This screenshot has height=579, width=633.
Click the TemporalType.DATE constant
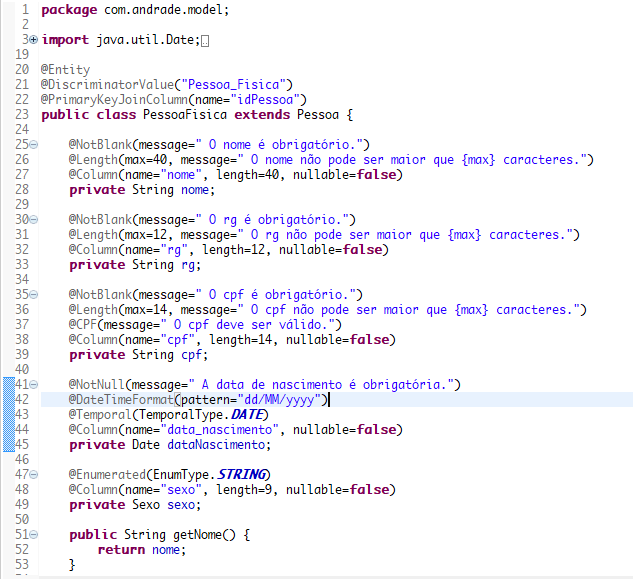click(x=203, y=415)
